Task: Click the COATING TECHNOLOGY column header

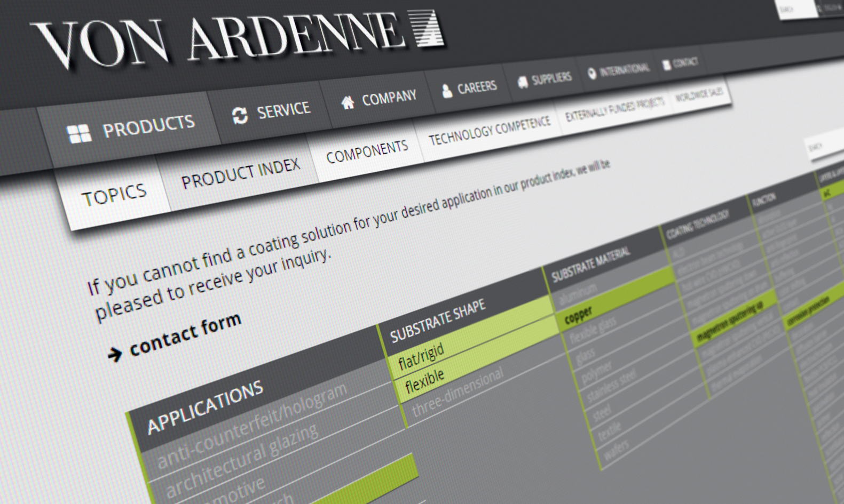Action: tap(698, 223)
